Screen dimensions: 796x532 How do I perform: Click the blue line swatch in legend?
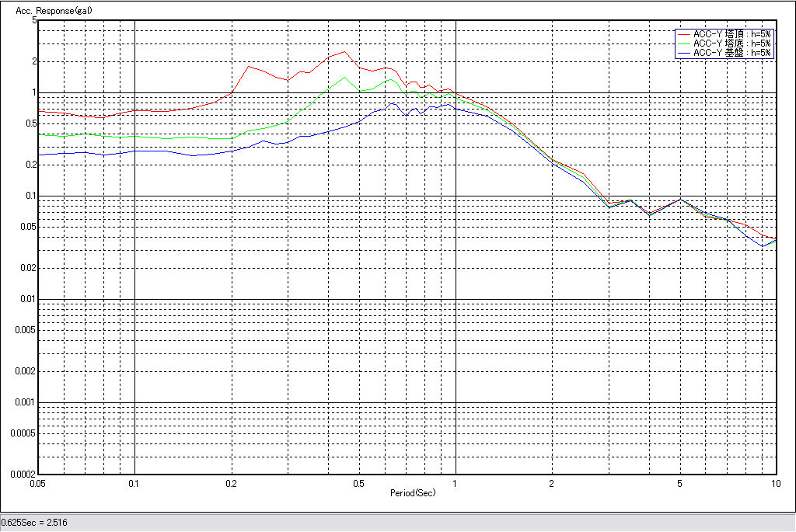click(x=684, y=53)
